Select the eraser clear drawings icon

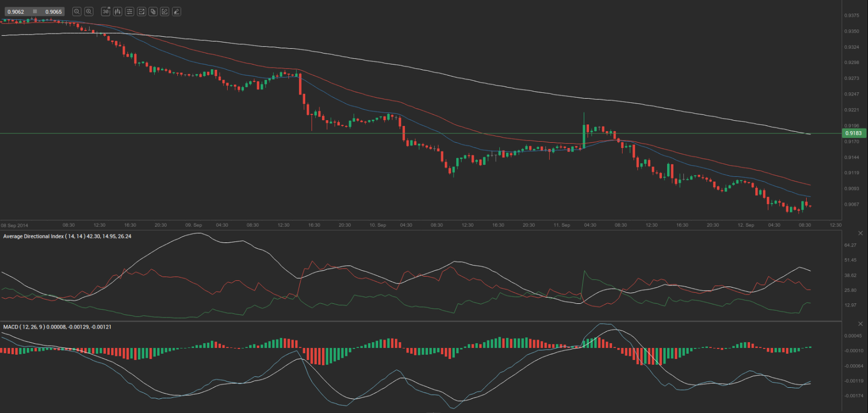tap(177, 12)
